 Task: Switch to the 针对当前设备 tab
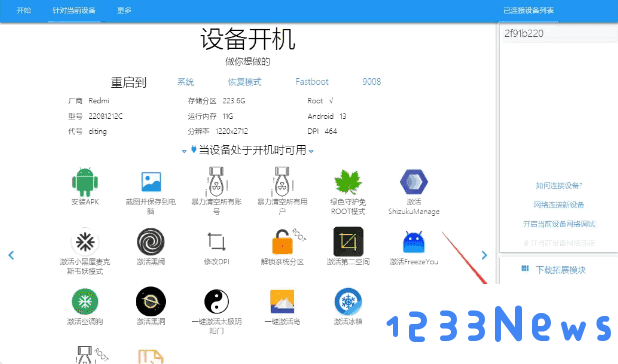[74, 11]
